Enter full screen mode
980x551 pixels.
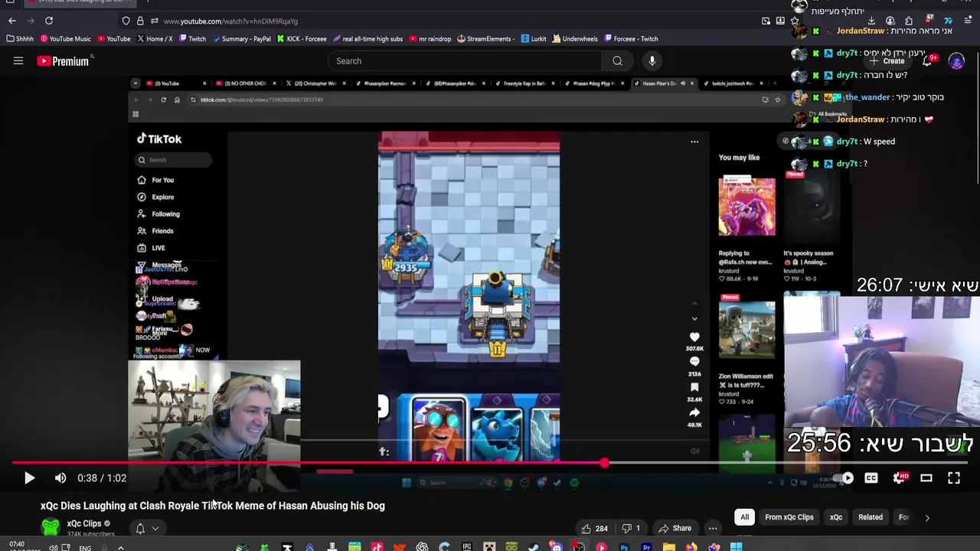click(954, 478)
